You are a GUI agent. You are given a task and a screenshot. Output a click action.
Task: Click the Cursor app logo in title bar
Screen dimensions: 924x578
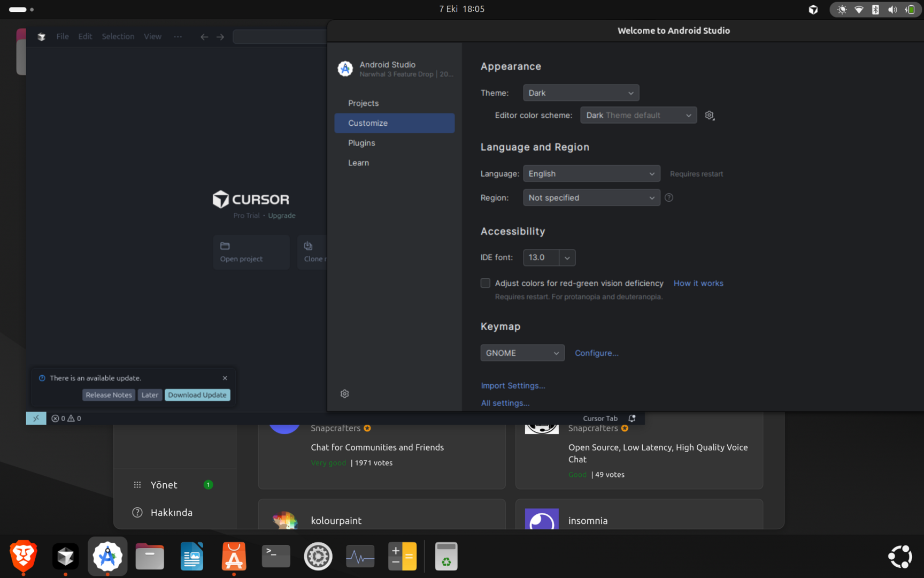pyautogui.click(x=42, y=36)
